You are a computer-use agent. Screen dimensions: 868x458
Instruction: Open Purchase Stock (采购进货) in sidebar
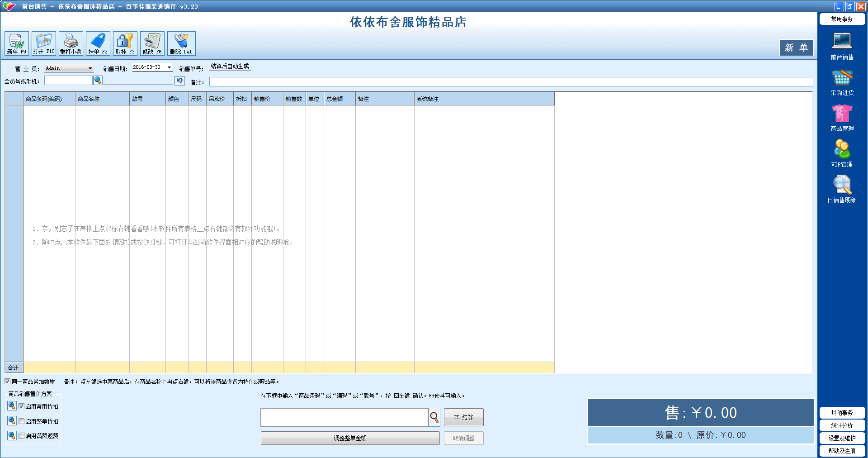point(842,82)
